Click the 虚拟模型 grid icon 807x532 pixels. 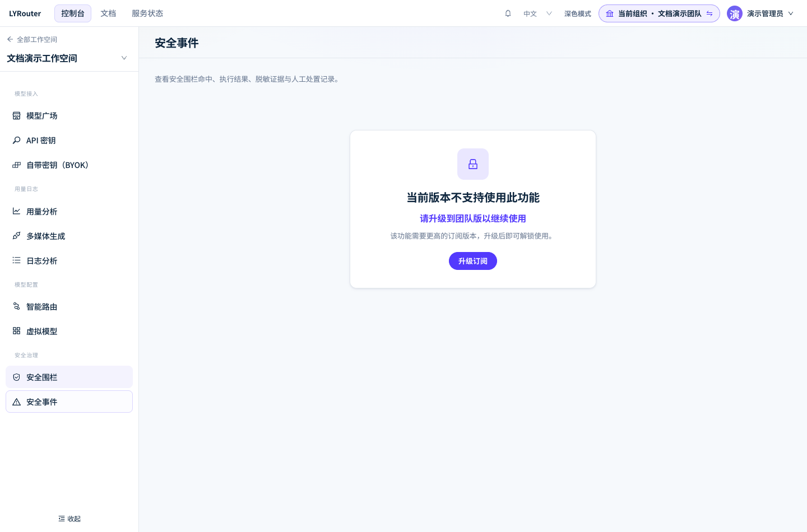(x=17, y=332)
